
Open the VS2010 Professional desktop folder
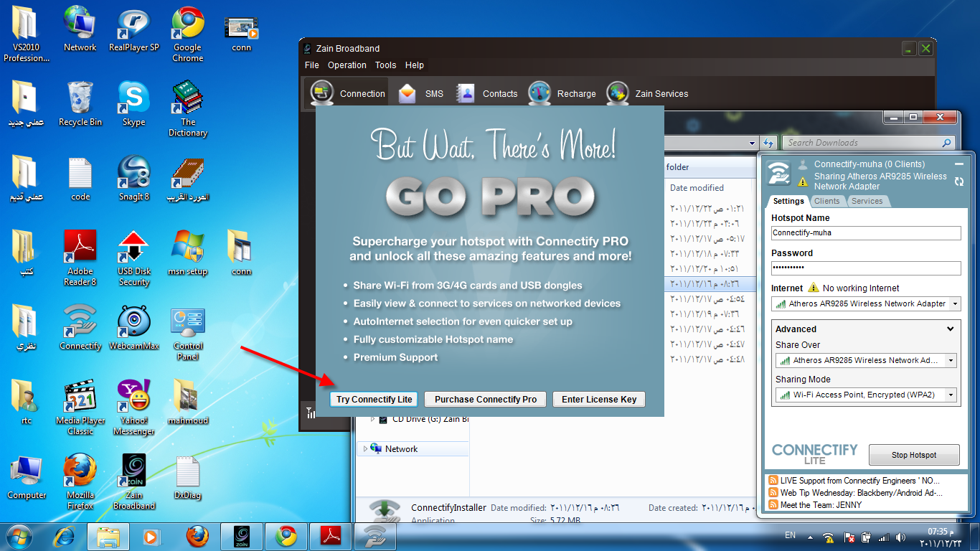click(27, 34)
